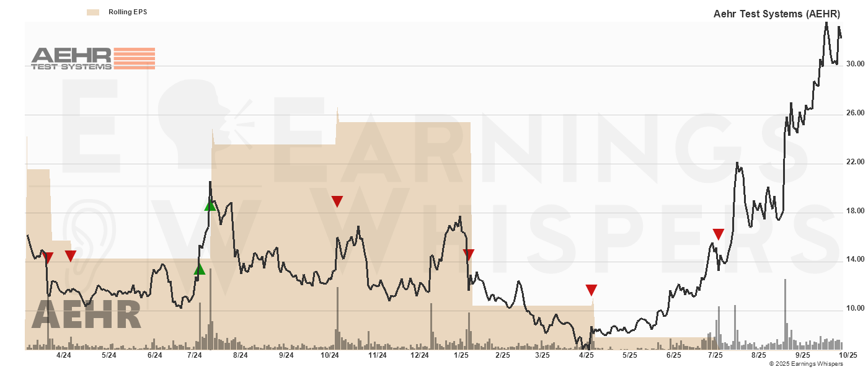Click the large AEHR ticker watermark

click(x=87, y=314)
